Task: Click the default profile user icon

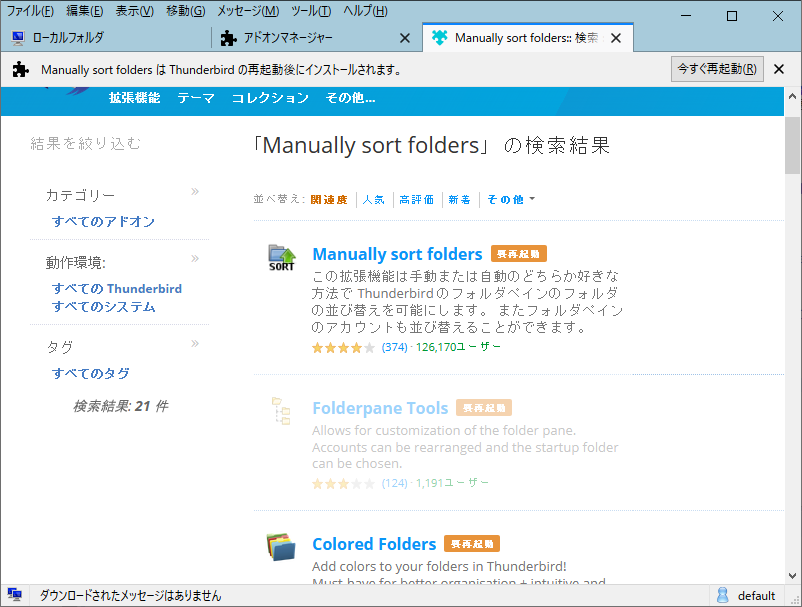Action: point(722,595)
